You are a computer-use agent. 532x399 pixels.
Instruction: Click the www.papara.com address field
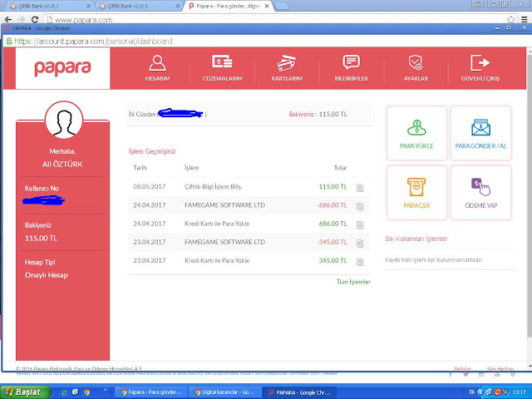(83, 20)
